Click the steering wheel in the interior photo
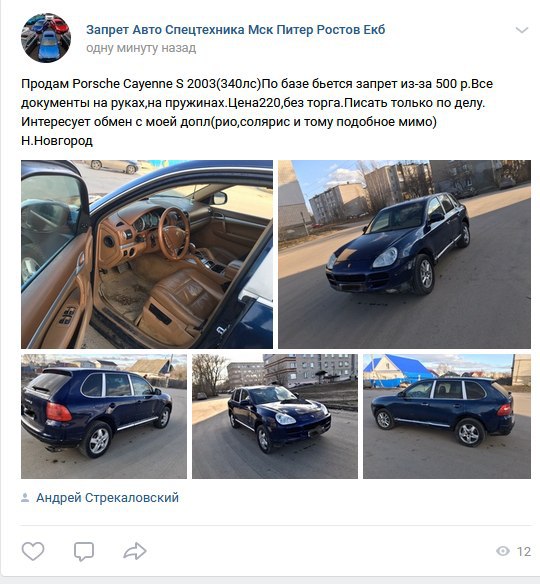This screenshot has width=540, height=584. pyautogui.click(x=174, y=234)
